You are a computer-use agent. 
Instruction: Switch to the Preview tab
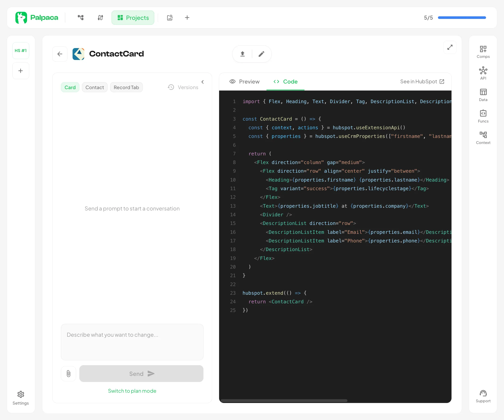(x=244, y=82)
